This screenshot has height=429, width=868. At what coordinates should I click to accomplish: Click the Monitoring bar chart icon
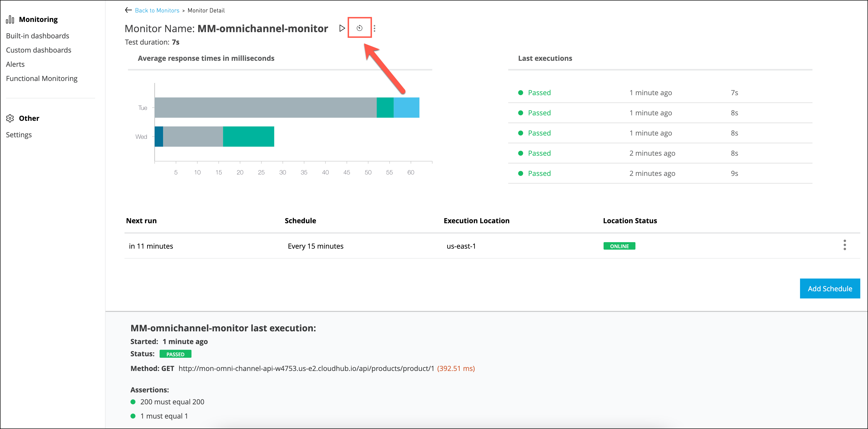coord(10,20)
